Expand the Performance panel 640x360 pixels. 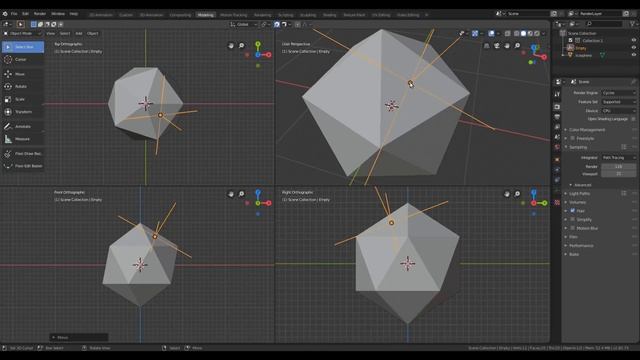pos(581,246)
